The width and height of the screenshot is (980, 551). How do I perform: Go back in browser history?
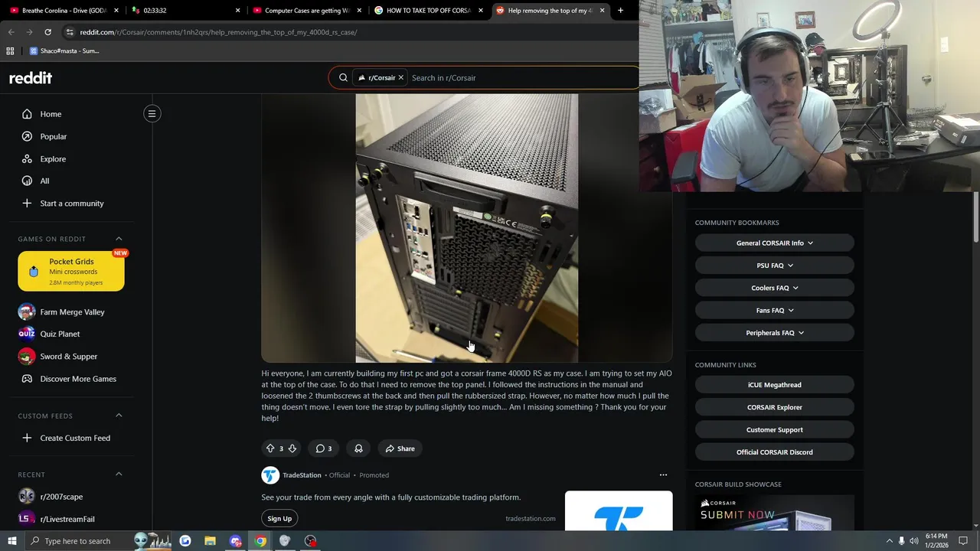pyautogui.click(x=11, y=32)
